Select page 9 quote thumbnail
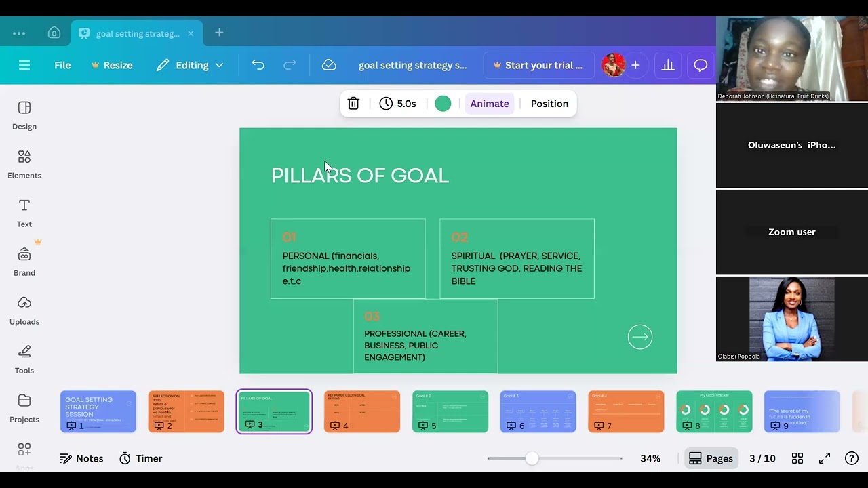This screenshot has width=868, height=488. point(802,411)
